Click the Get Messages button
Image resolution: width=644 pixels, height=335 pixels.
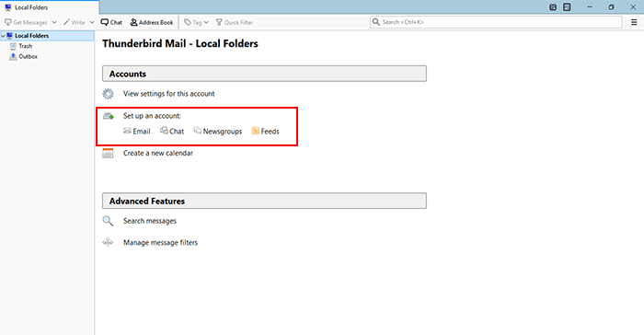[x=26, y=22]
